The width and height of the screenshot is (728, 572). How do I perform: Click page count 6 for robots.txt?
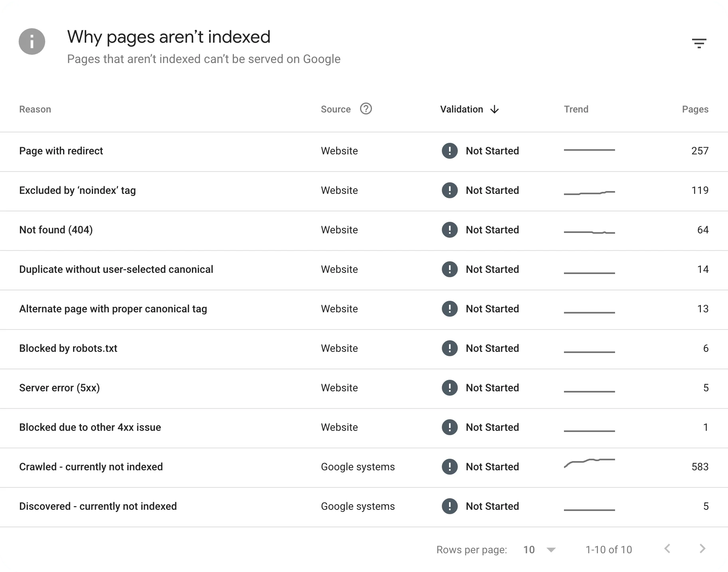coord(706,348)
